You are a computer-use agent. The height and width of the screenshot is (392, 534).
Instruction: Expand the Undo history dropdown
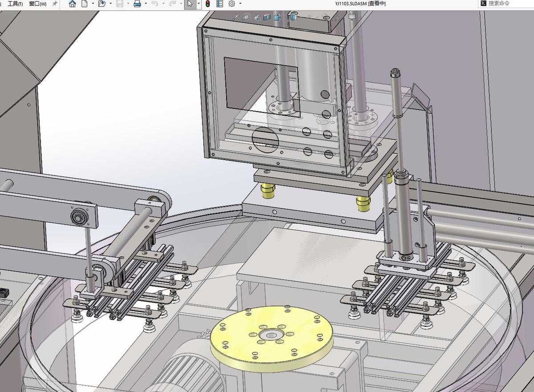[x=163, y=4]
